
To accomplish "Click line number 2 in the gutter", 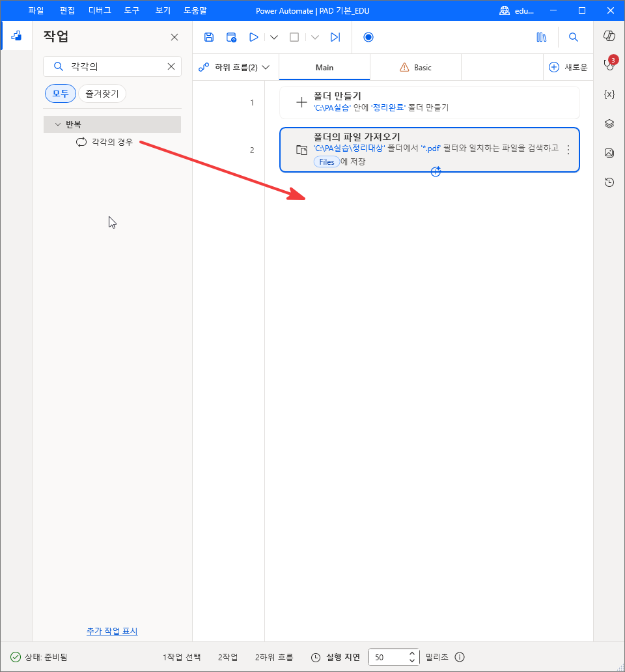I will [252, 150].
